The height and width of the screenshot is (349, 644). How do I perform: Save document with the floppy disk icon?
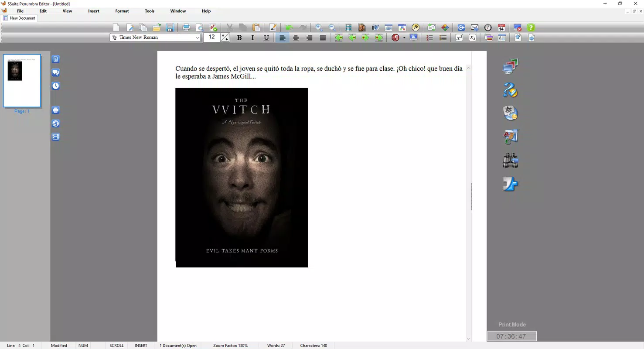170,27
